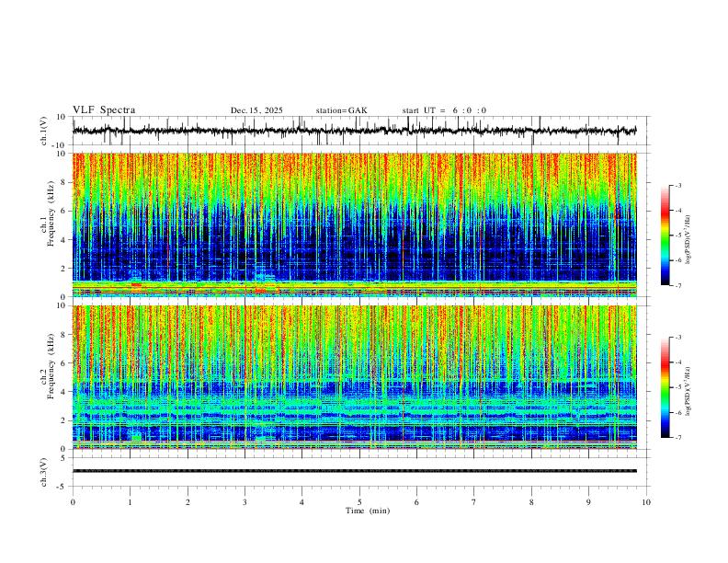
Task: Click the "station=GAK" header label
Action: point(341,110)
